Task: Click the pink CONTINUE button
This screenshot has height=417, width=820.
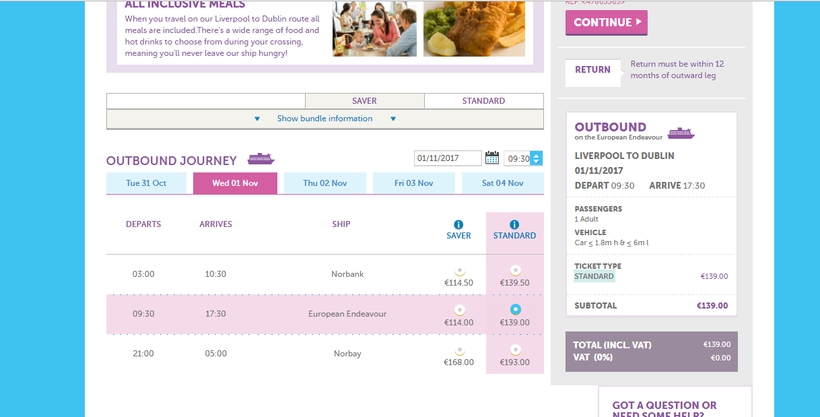Action: (x=607, y=22)
